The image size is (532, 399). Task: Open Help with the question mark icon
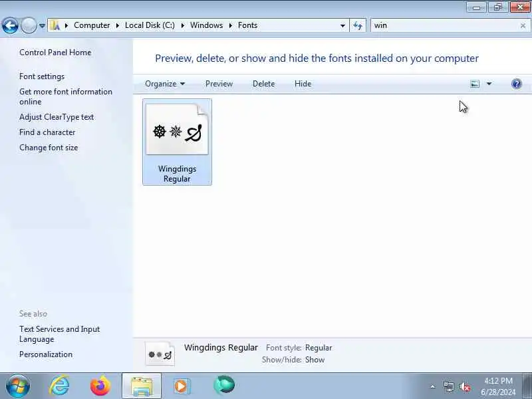pyautogui.click(x=517, y=84)
